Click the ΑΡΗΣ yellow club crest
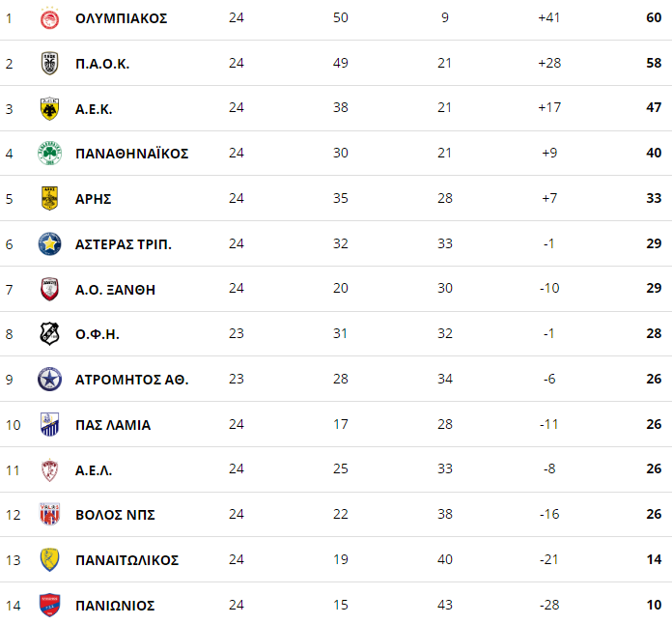 (x=49, y=199)
